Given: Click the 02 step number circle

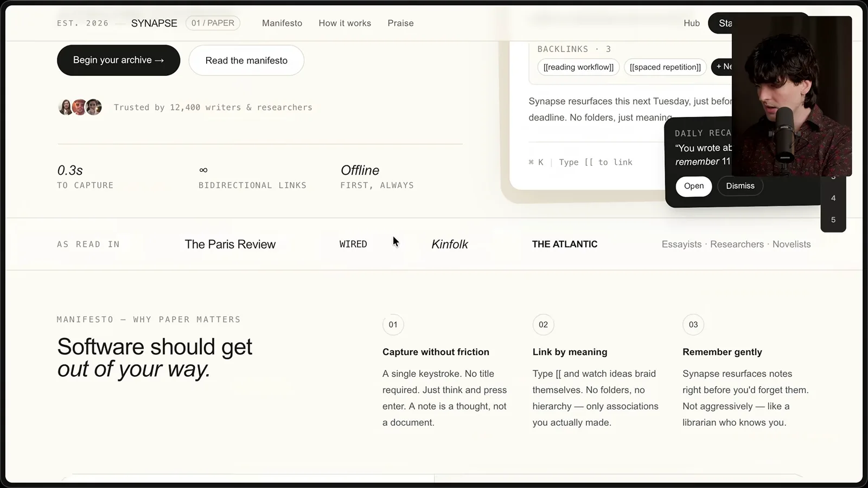Looking at the screenshot, I should pyautogui.click(x=543, y=325).
